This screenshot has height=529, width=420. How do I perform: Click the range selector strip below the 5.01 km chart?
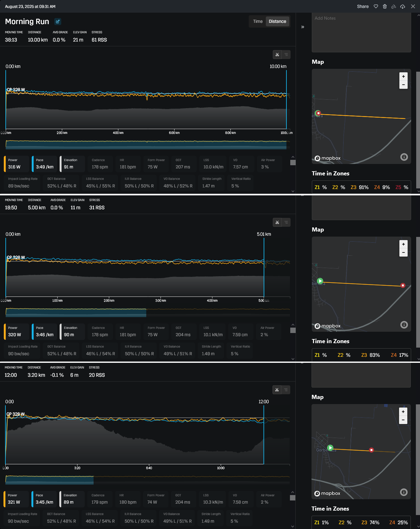pyautogui.click(x=148, y=312)
